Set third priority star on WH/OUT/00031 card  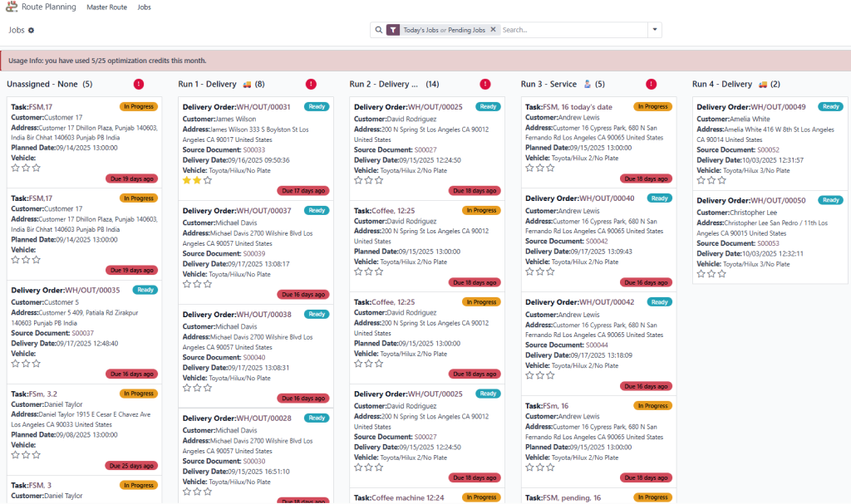[x=208, y=179]
